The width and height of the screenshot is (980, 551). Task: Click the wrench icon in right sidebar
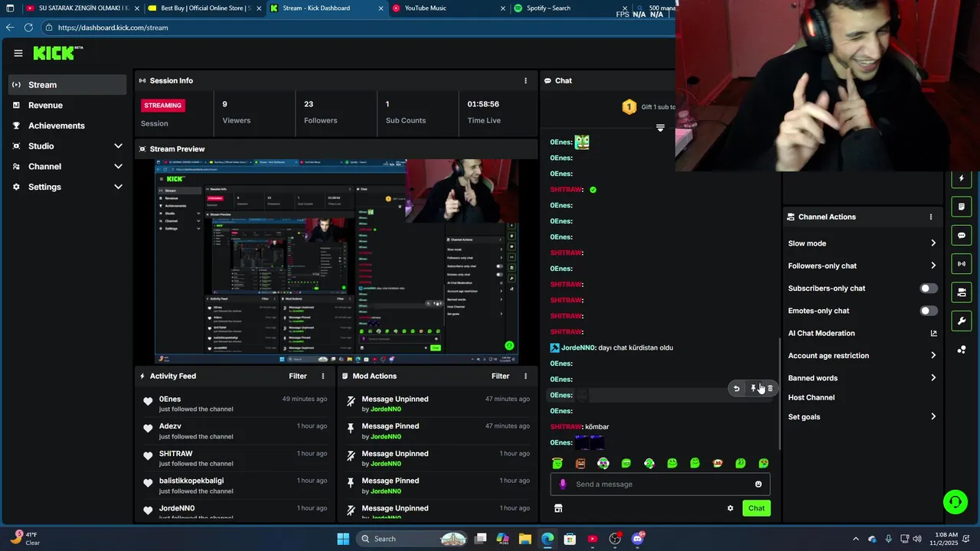coord(962,321)
